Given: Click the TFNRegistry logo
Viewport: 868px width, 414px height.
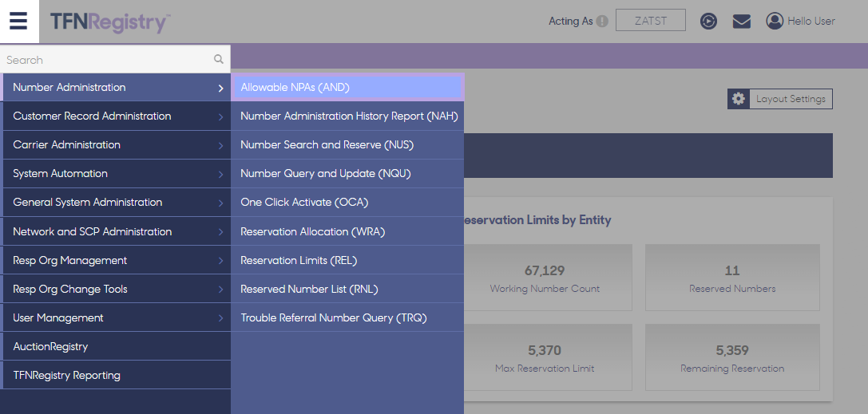Looking at the screenshot, I should [110, 22].
